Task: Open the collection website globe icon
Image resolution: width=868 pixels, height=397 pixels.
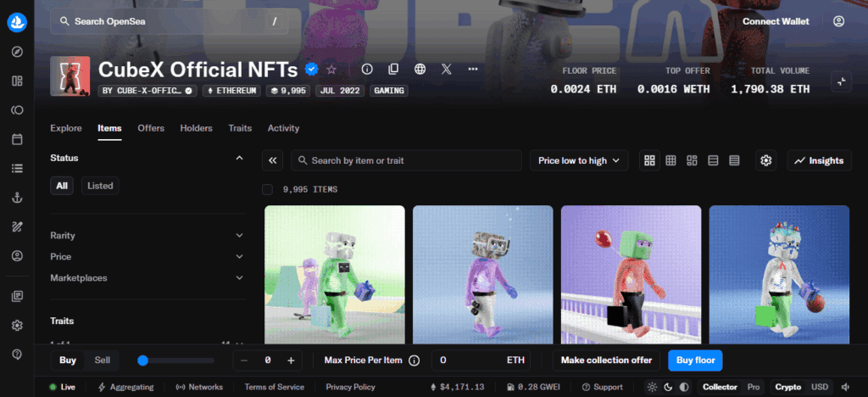Action: pos(420,70)
